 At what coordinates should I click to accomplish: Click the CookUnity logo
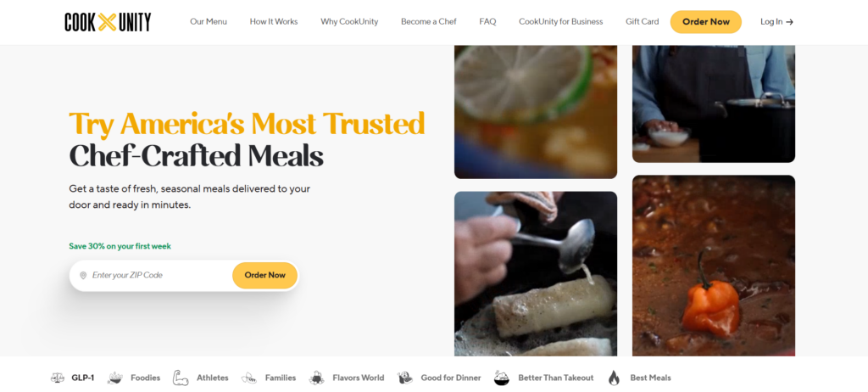click(x=108, y=22)
